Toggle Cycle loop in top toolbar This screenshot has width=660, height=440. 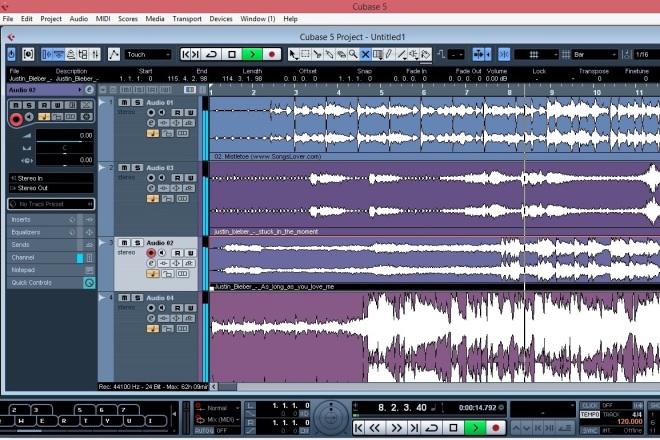(x=211, y=54)
